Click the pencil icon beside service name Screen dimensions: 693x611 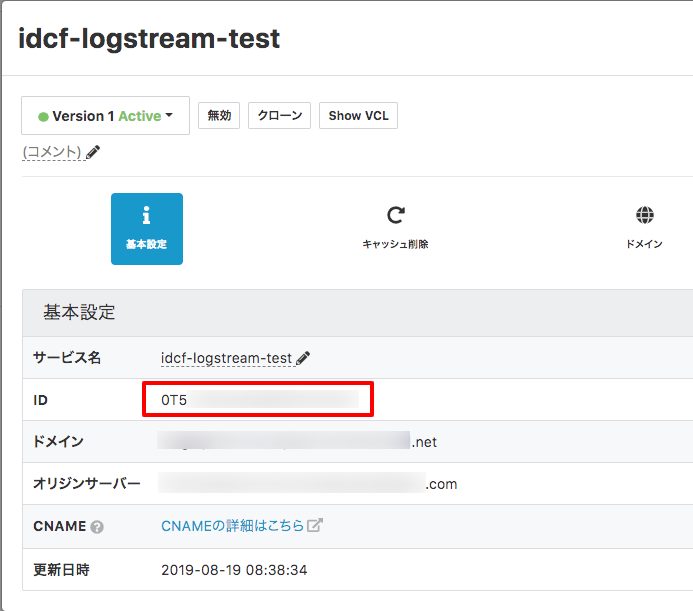click(x=303, y=358)
